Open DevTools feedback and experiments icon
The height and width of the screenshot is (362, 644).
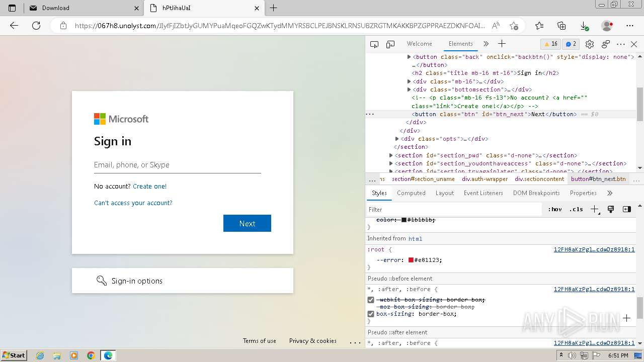606,44
